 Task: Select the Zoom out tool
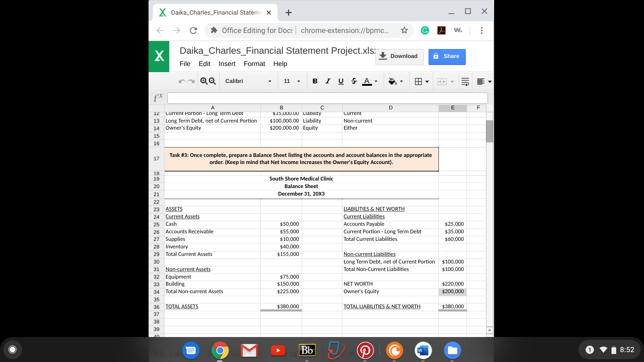[212, 81]
